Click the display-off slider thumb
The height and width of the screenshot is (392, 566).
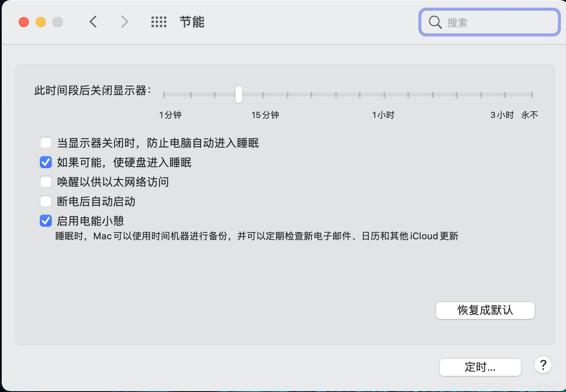click(239, 94)
